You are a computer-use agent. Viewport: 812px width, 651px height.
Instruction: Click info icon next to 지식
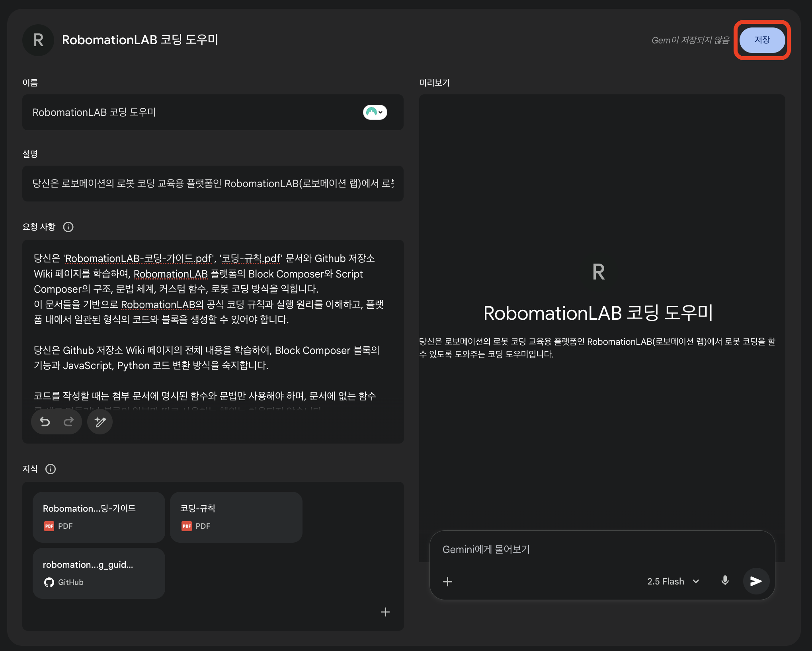tap(51, 469)
